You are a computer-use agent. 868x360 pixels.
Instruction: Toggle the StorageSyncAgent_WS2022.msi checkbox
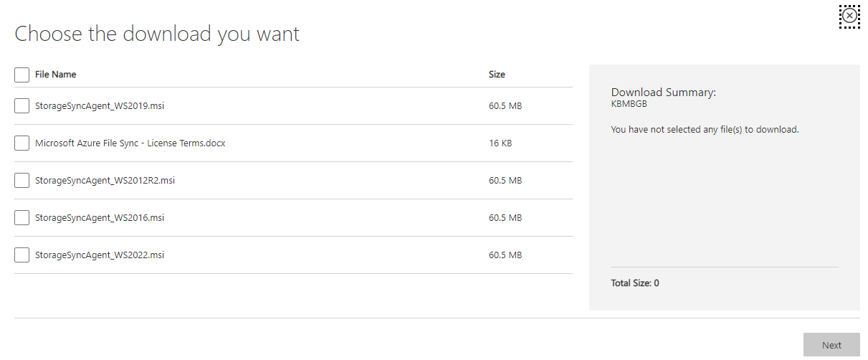[22, 255]
